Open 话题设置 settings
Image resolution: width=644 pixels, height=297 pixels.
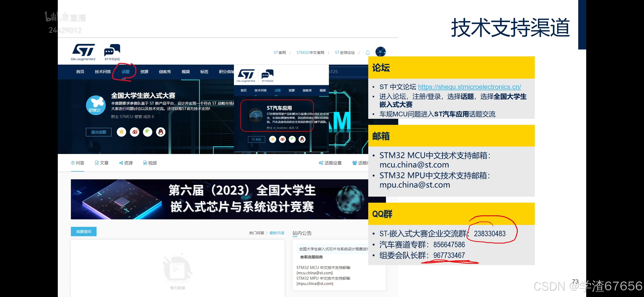point(330,163)
